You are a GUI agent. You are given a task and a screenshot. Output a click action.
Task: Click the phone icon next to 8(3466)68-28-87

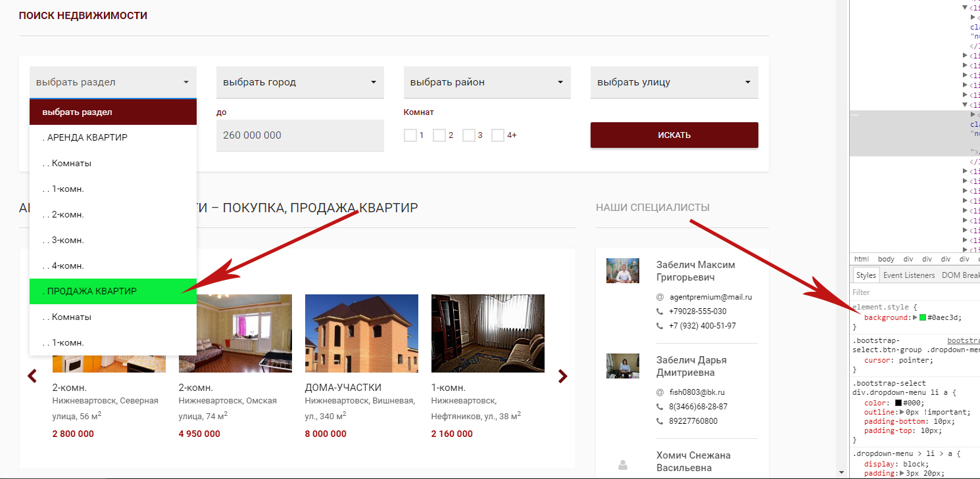(660, 407)
